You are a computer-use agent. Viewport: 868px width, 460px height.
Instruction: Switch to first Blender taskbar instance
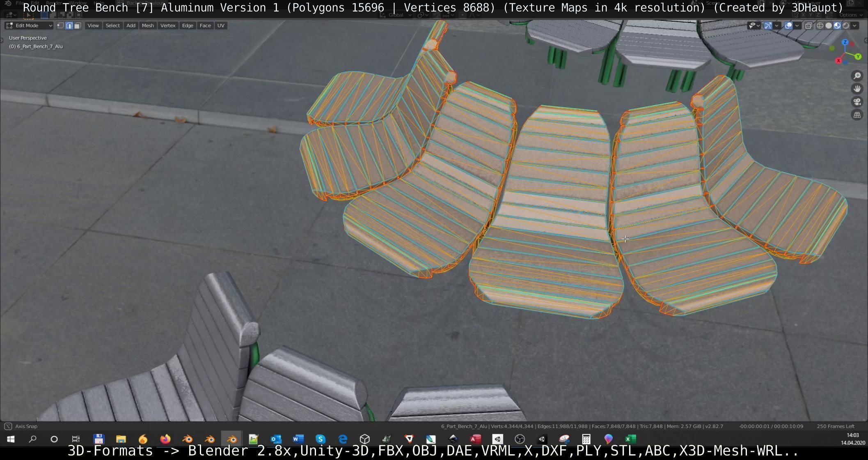pos(187,439)
